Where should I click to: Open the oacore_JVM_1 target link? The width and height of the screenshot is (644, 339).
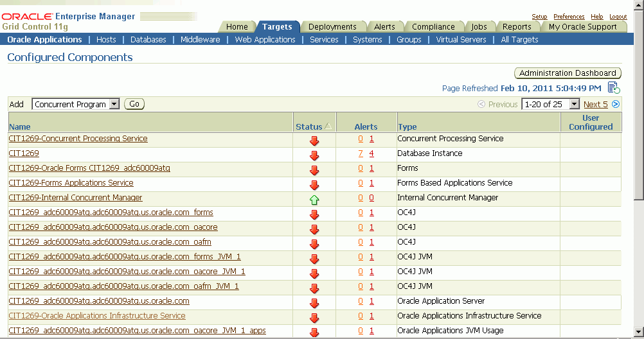point(127,272)
